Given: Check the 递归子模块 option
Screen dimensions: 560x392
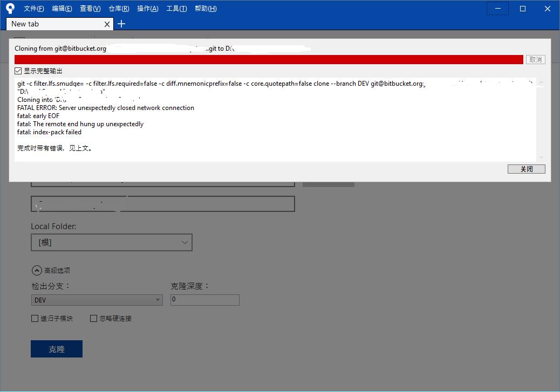Looking at the screenshot, I should tap(35, 318).
